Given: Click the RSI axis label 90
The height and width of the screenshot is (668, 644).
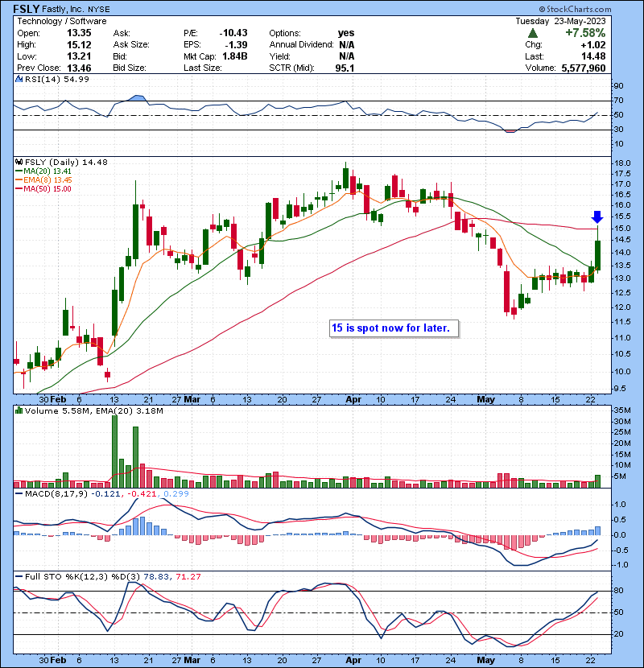Looking at the screenshot, I should pos(618,86).
